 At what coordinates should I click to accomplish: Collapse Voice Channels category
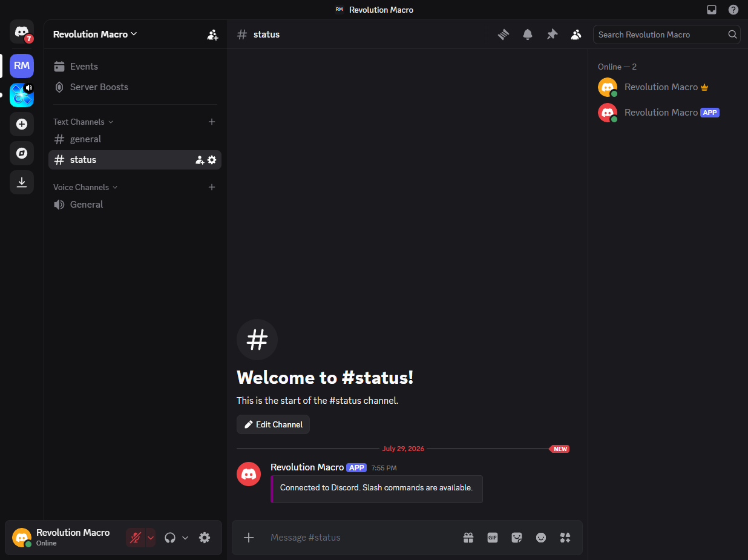click(85, 187)
